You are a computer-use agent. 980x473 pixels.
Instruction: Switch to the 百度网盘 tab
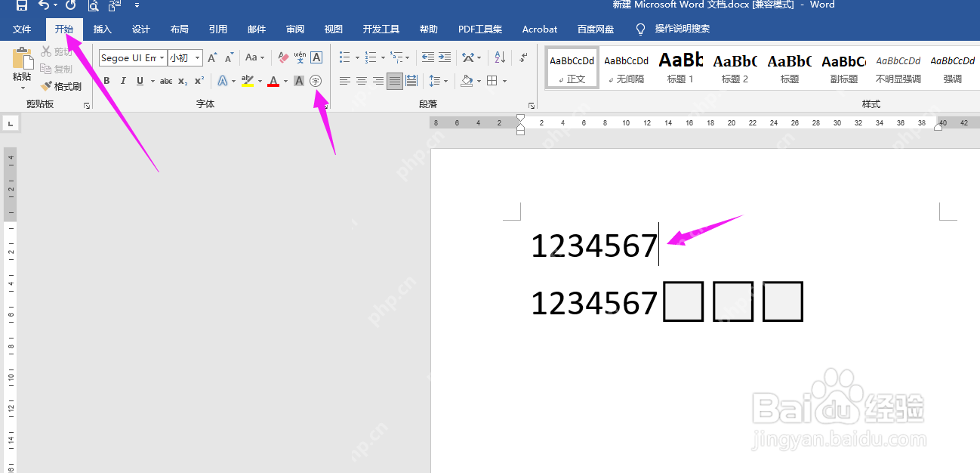[596, 29]
